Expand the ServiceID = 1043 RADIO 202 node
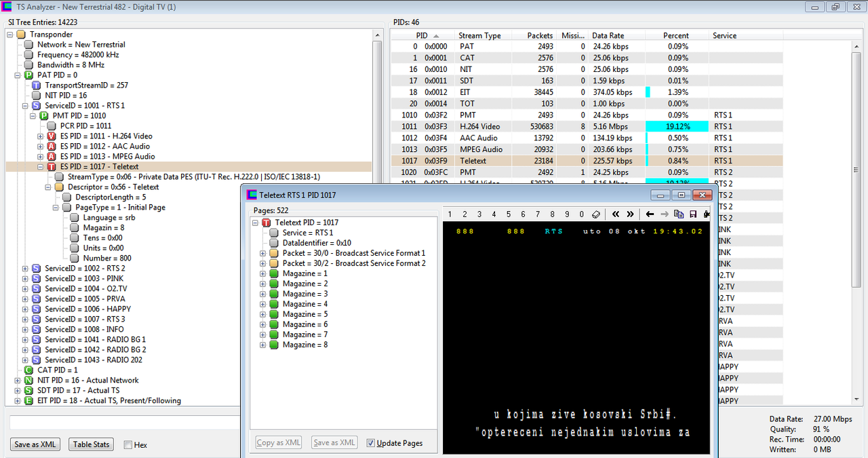This screenshot has width=868, height=458. (x=26, y=360)
